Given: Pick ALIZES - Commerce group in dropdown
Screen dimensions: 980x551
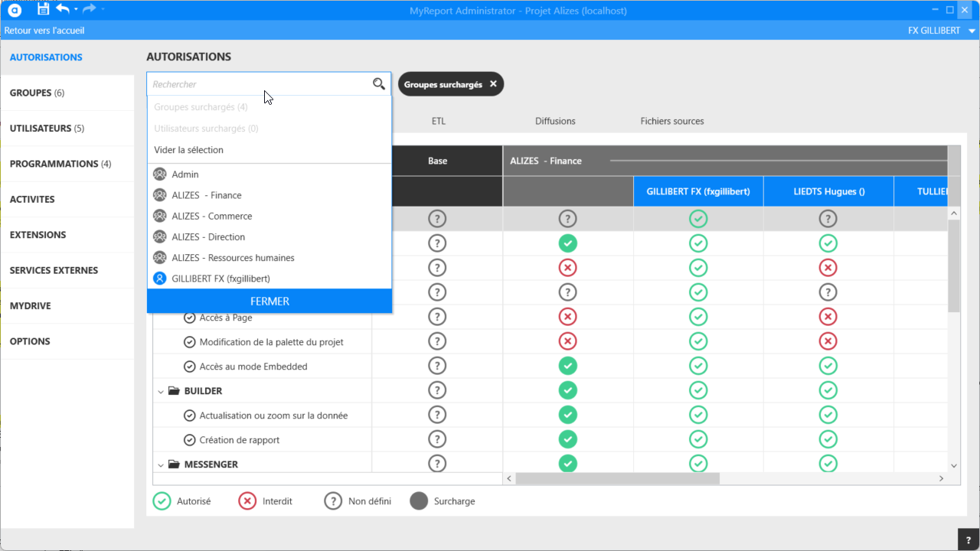Looking at the screenshot, I should (211, 217).
